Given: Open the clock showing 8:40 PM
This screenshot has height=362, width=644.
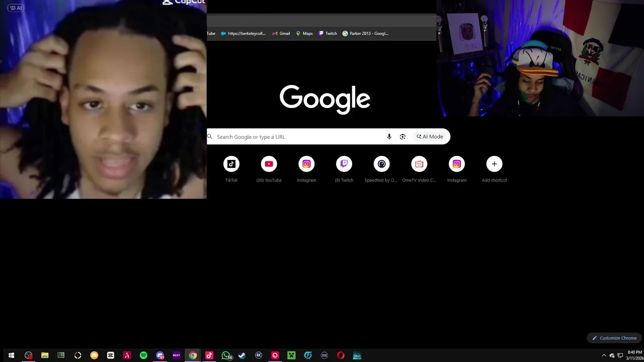Looking at the screenshot, I should (x=635, y=355).
